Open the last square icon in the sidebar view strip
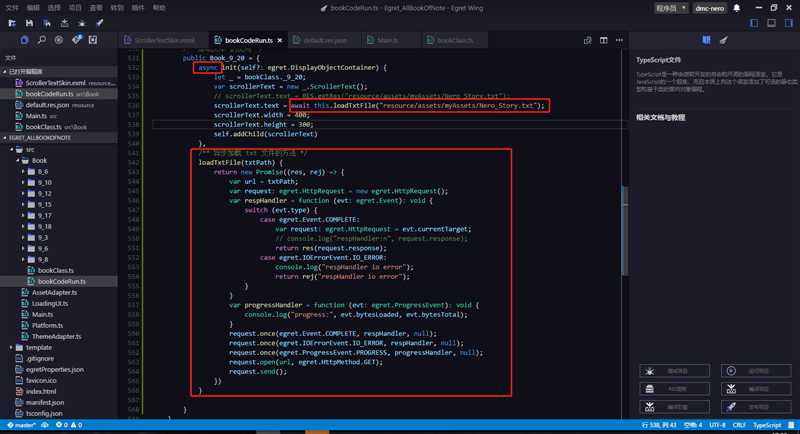This screenshot has height=434, width=800. 93,40
